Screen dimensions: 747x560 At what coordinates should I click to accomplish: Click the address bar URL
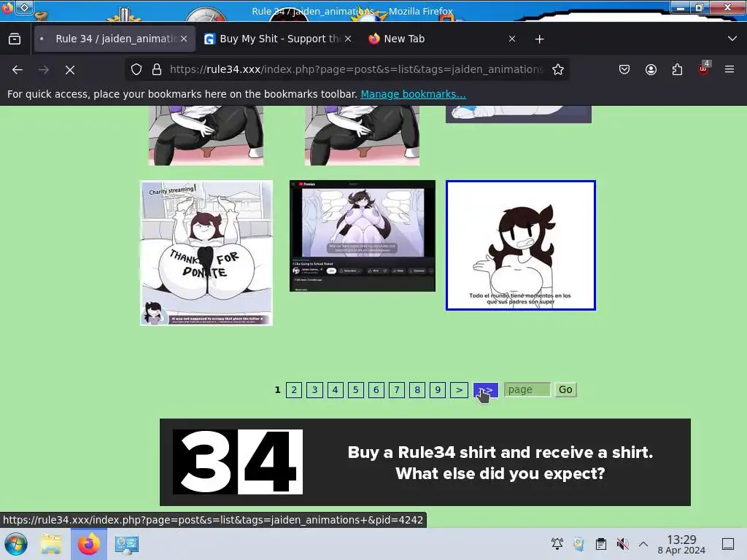coord(356,69)
